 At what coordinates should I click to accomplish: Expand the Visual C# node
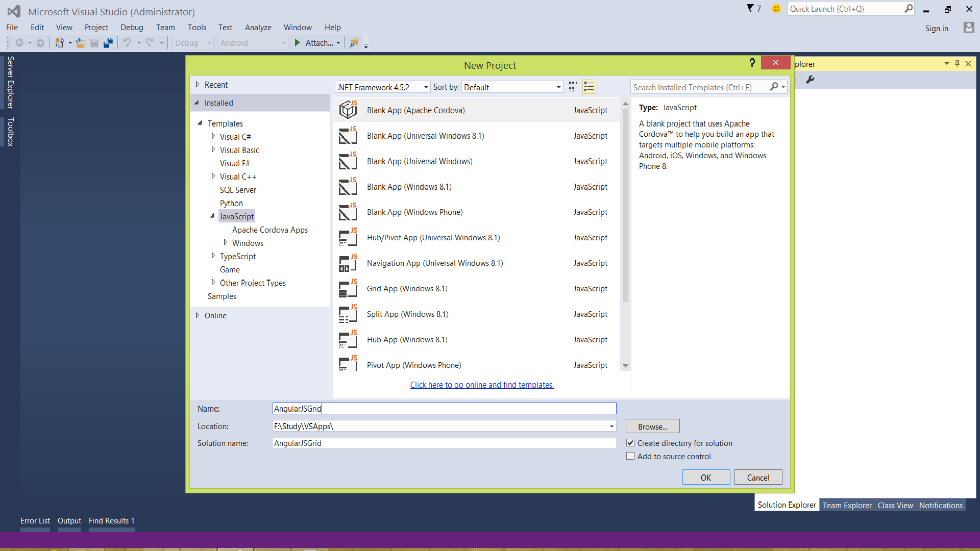point(213,136)
